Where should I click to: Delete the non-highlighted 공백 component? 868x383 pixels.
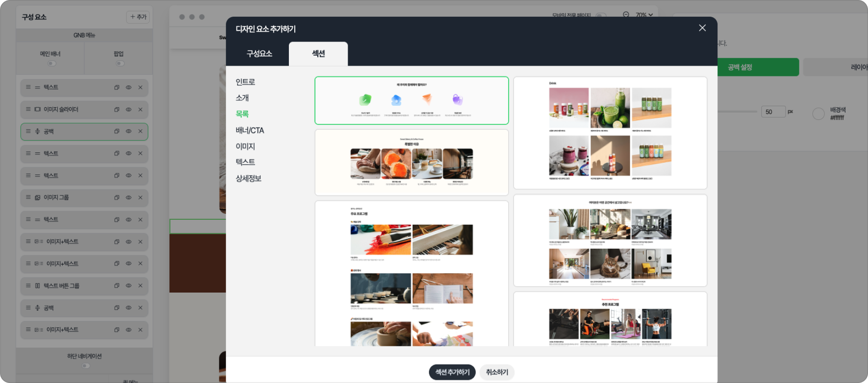(x=141, y=308)
